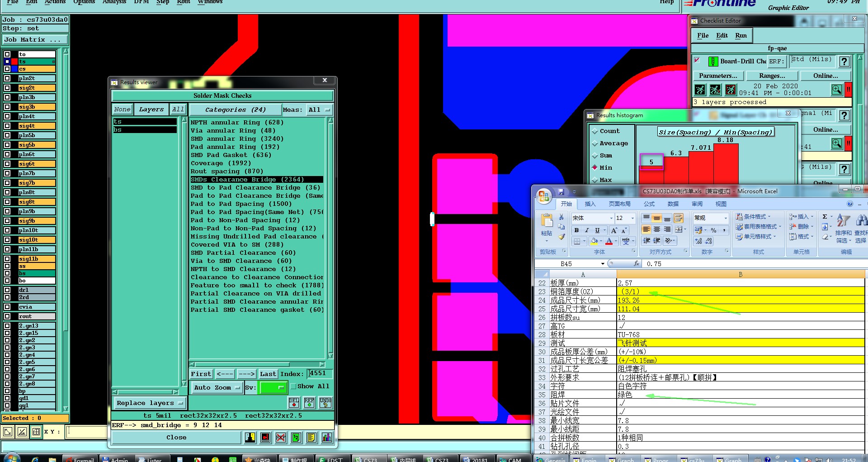
Task: Click the red alert icon beside Board-Drill magnifier
Action: [x=849, y=90]
